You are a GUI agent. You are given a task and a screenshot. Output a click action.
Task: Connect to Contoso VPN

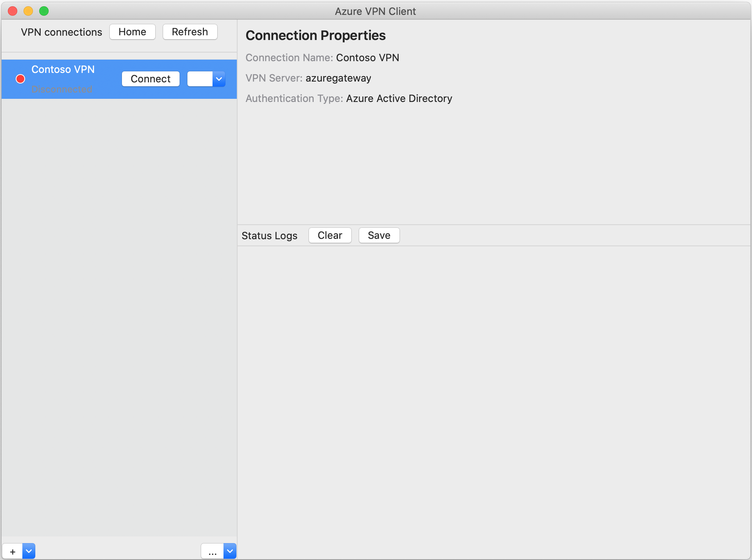pyautogui.click(x=151, y=79)
